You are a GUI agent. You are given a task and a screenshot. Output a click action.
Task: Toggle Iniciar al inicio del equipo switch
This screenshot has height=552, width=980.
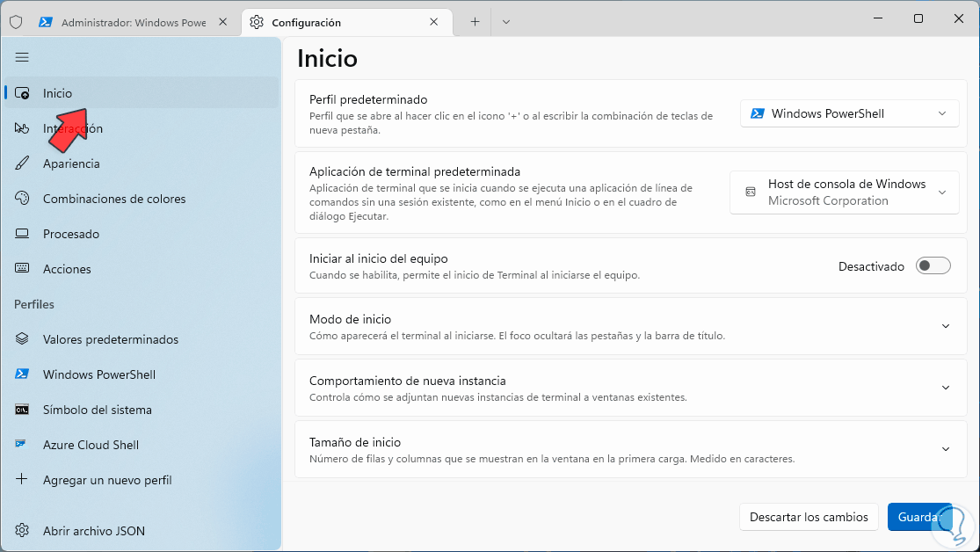coord(933,266)
